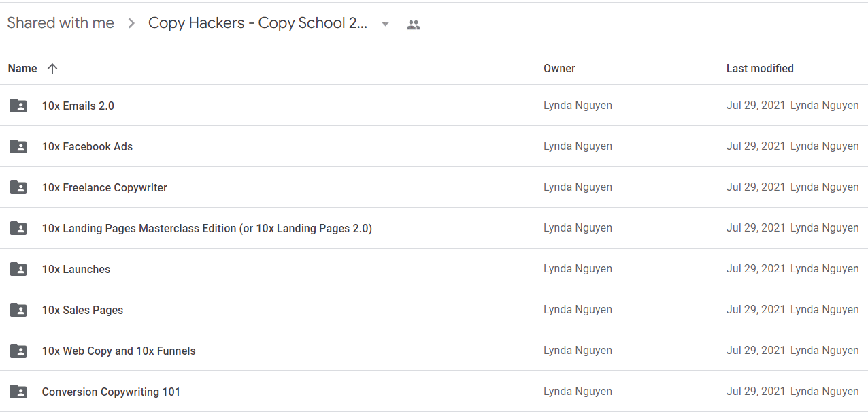Select the 10x Facebook Ads folder name
The width and height of the screenshot is (868, 412).
[87, 146]
